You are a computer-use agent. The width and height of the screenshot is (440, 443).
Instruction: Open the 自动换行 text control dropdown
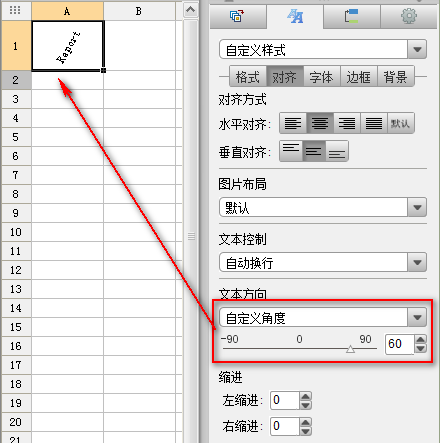417,262
